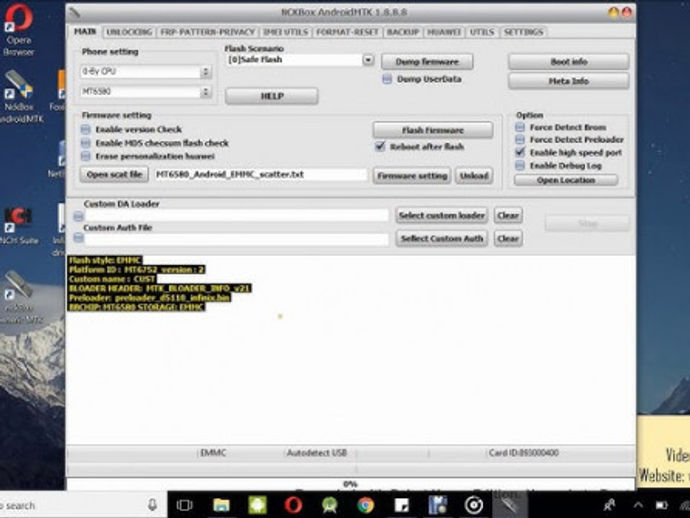The image size is (690, 518).
Task: Click the orange minimize button of NCKBox
Action: point(613,12)
